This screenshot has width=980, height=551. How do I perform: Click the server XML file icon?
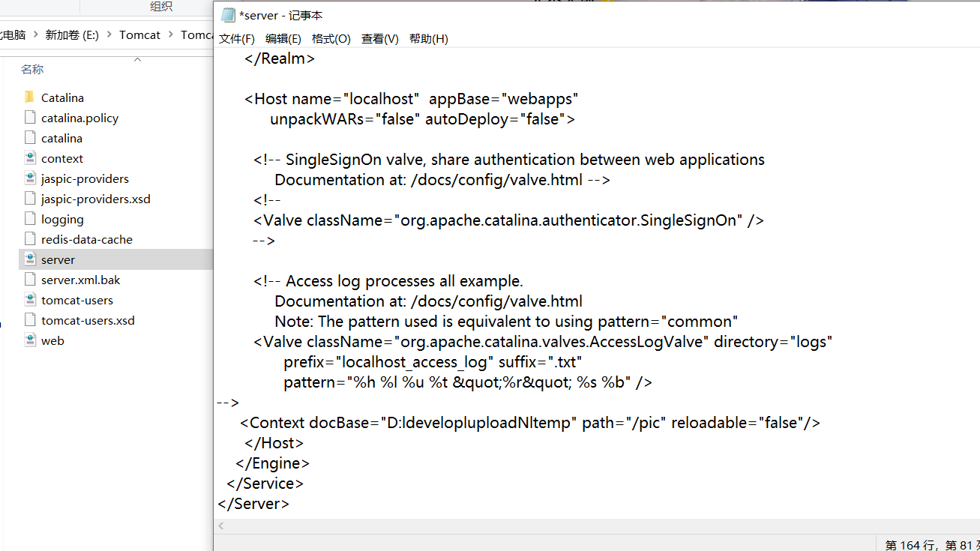(x=30, y=259)
